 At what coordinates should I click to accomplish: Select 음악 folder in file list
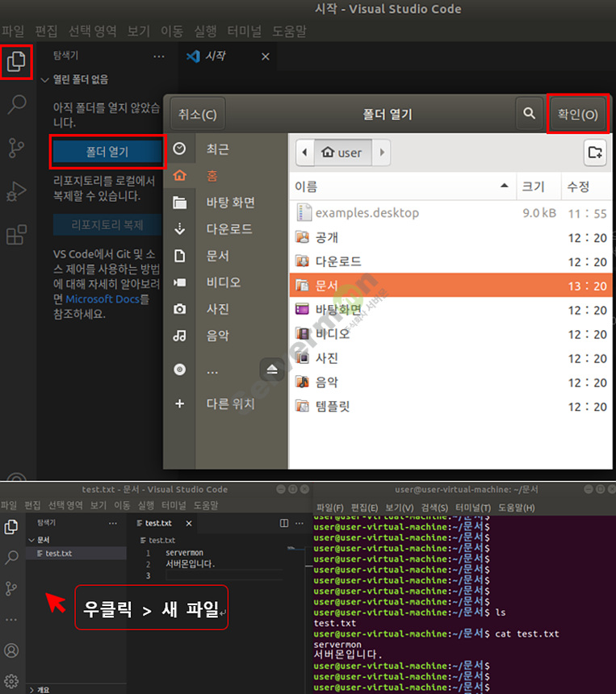451,383
